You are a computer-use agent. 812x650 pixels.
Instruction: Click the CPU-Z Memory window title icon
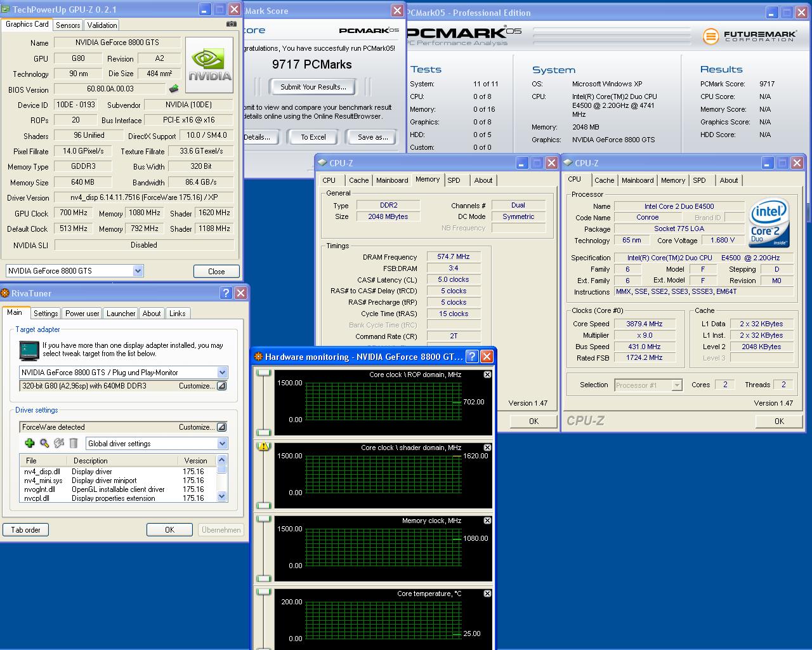323,163
